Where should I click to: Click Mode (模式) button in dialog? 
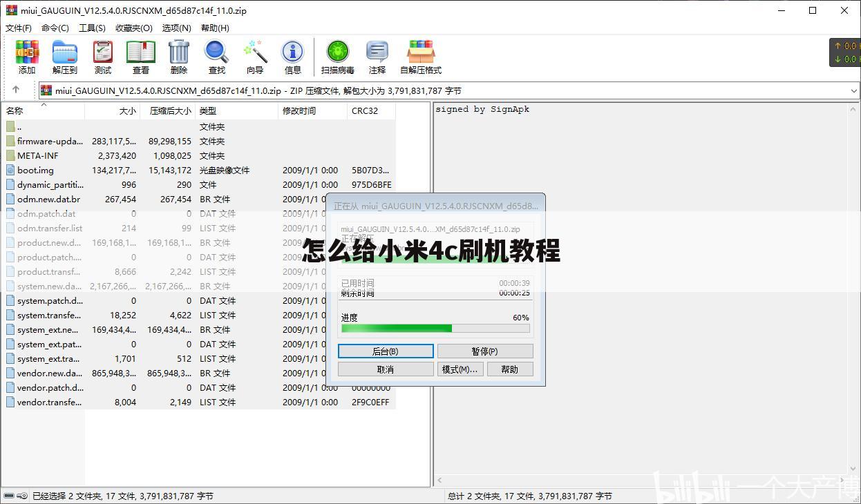[460, 369]
